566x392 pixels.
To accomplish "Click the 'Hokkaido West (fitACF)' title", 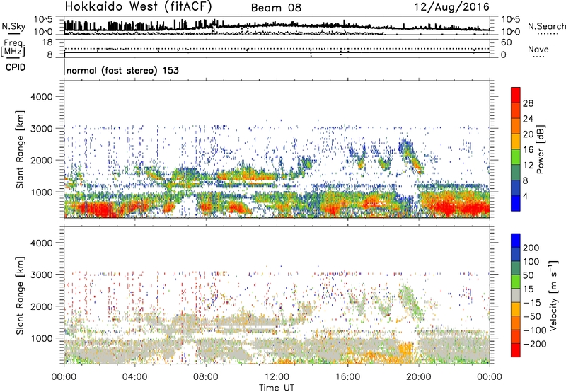I will [138, 6].
